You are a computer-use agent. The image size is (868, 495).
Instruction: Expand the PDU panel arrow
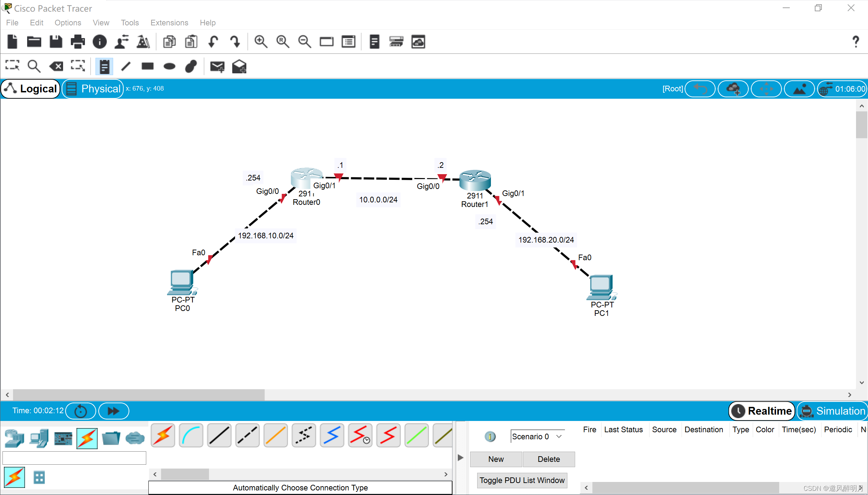[x=460, y=458]
